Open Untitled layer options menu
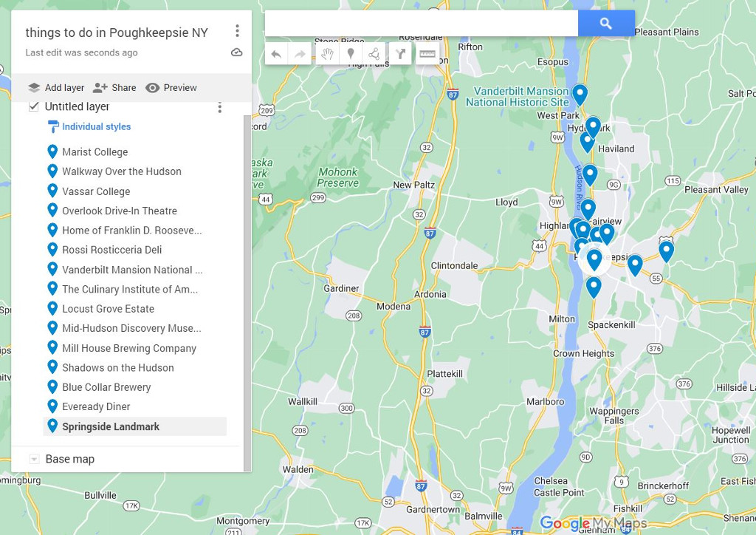 click(x=219, y=107)
